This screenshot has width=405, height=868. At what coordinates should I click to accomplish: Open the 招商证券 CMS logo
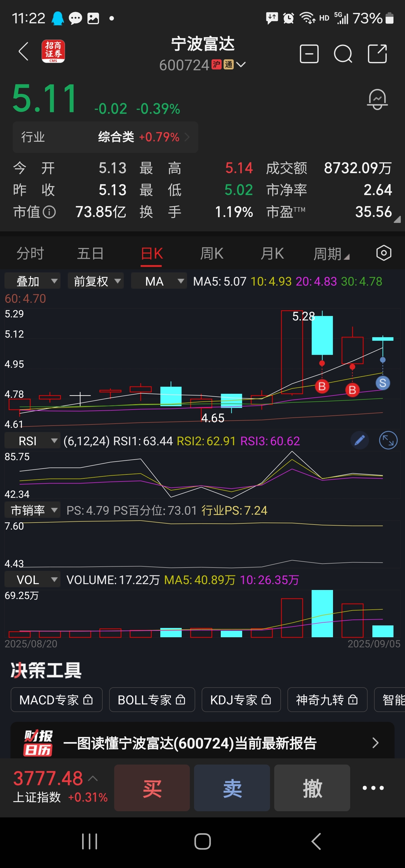pos(53,51)
